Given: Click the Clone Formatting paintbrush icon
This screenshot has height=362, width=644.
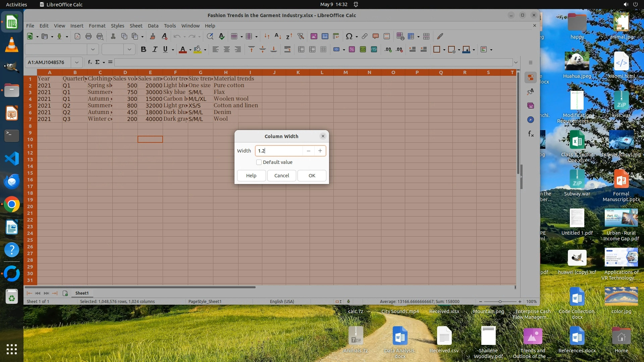Looking at the screenshot, I should [153, 37].
